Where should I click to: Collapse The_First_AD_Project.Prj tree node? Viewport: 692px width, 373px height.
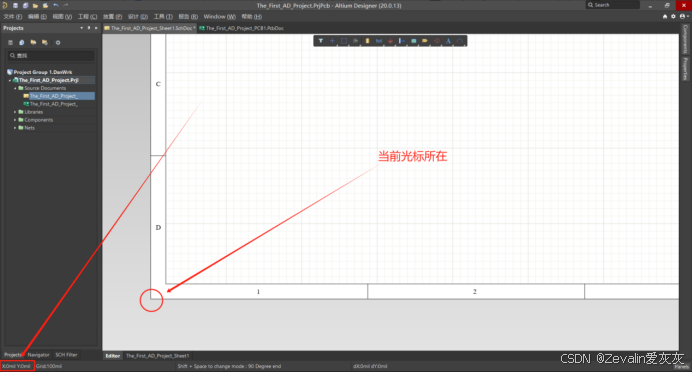coord(10,80)
